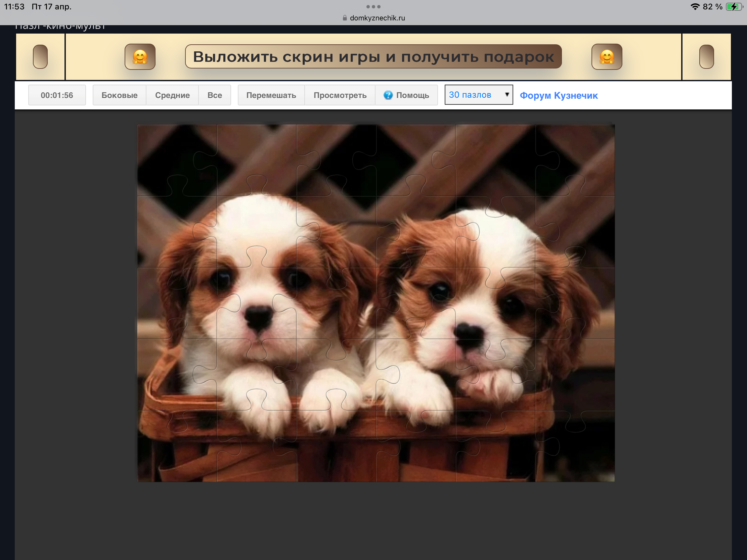Show Средние middle pieces
Viewport: 747px width, 560px height.
172,95
